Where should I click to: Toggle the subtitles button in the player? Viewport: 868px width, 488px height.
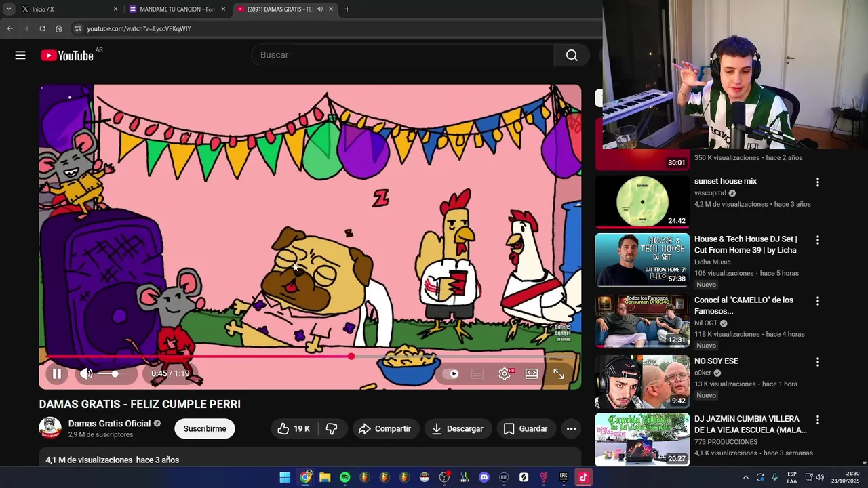click(x=477, y=373)
